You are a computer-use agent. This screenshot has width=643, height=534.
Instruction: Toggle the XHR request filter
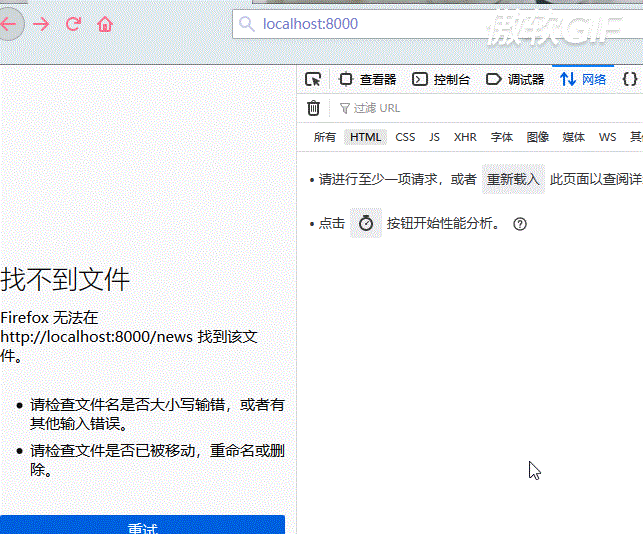465,137
